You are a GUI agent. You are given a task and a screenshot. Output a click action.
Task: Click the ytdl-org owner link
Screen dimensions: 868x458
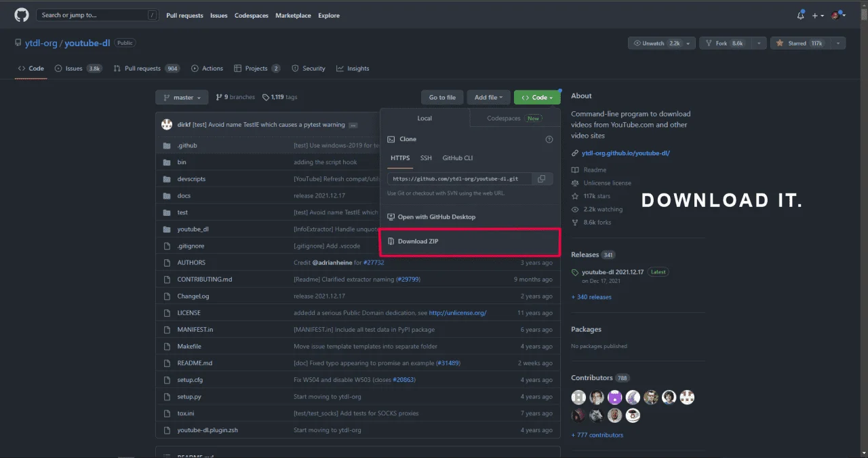41,43
